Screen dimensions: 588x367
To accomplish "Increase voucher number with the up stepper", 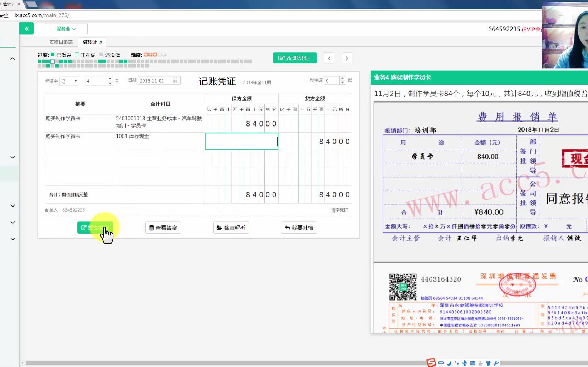I will click(110, 79).
